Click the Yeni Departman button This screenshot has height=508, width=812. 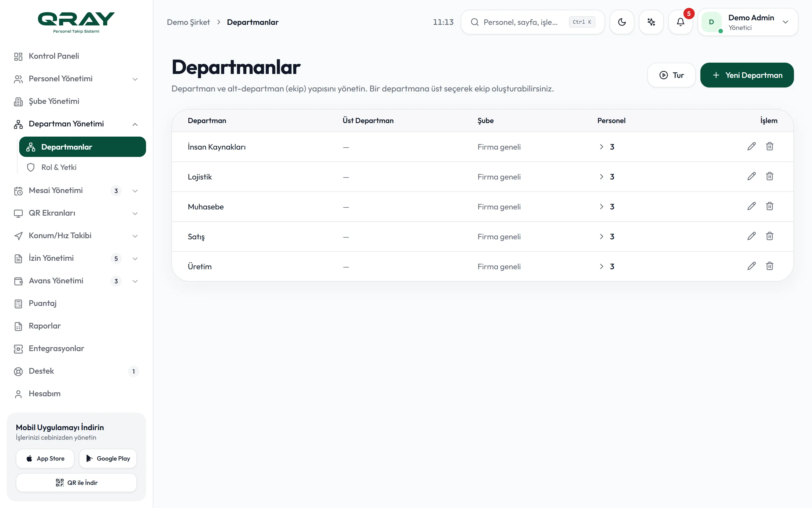747,75
